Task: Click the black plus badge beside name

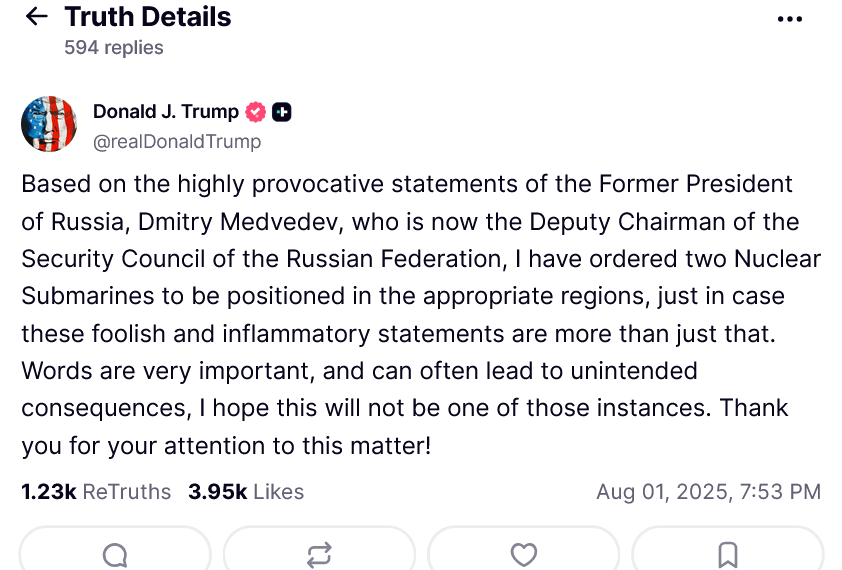Action: (x=282, y=112)
